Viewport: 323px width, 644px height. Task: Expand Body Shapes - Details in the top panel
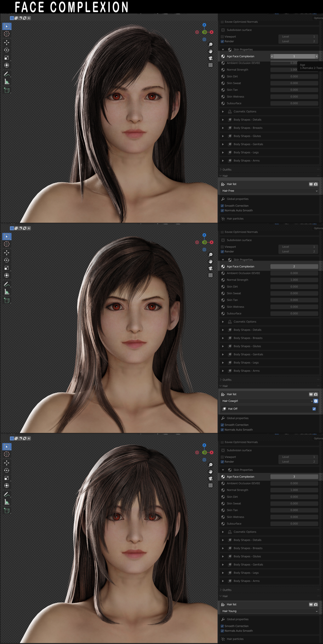tap(223, 120)
